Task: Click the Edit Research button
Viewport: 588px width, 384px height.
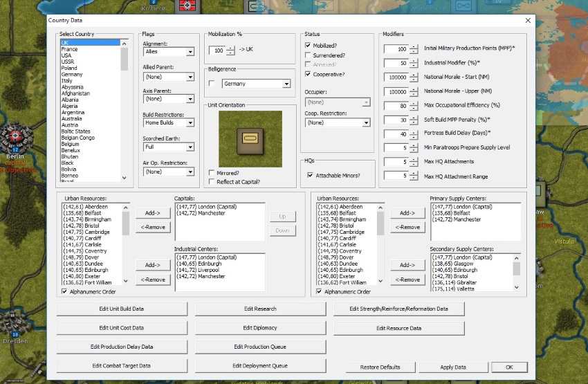Action: point(260,309)
